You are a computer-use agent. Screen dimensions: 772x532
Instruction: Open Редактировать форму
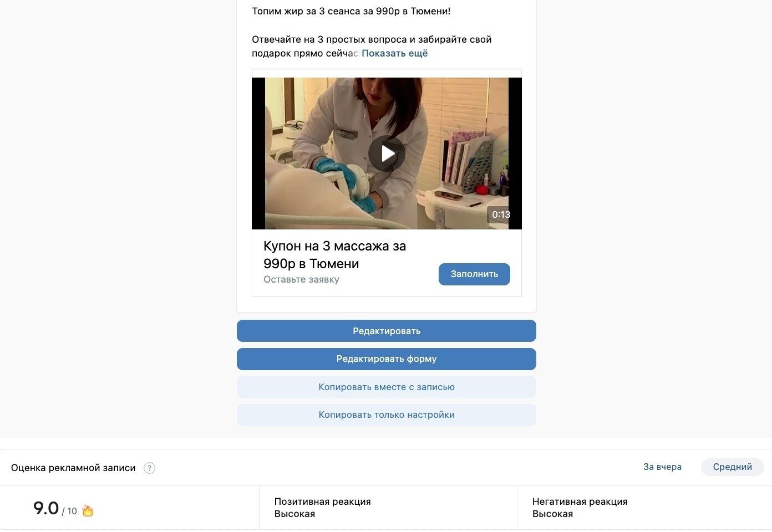(x=387, y=359)
